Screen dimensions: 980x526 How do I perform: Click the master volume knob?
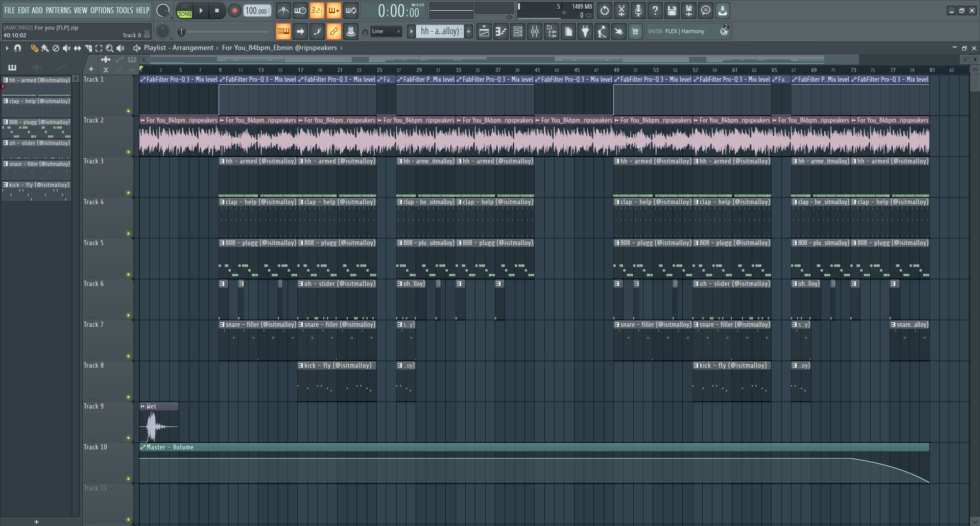[162, 10]
